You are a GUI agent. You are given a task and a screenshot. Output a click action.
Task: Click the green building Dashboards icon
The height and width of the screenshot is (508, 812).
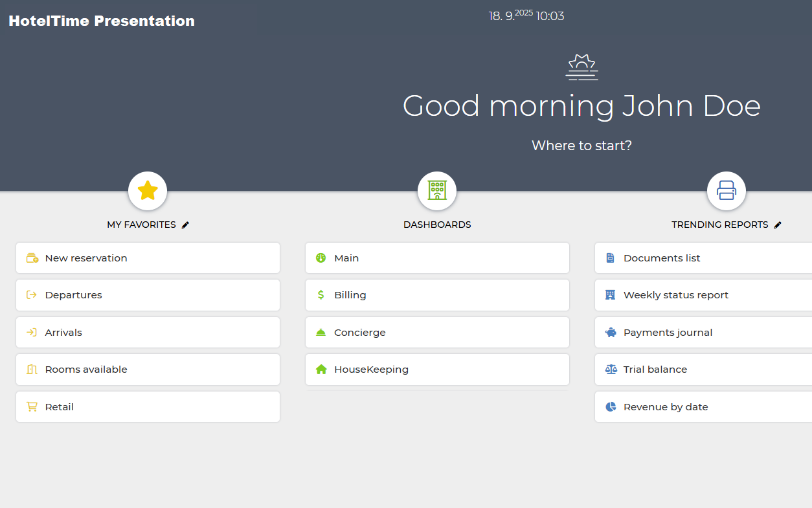click(x=437, y=191)
